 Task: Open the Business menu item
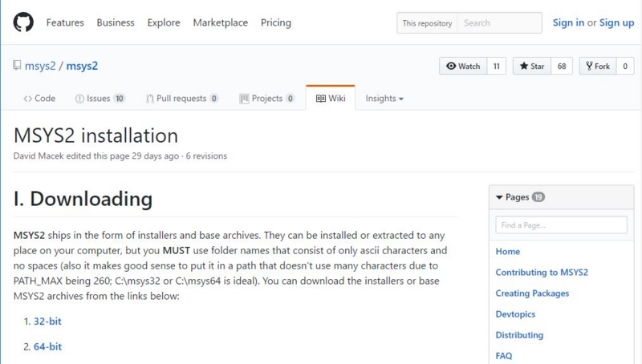[116, 22]
